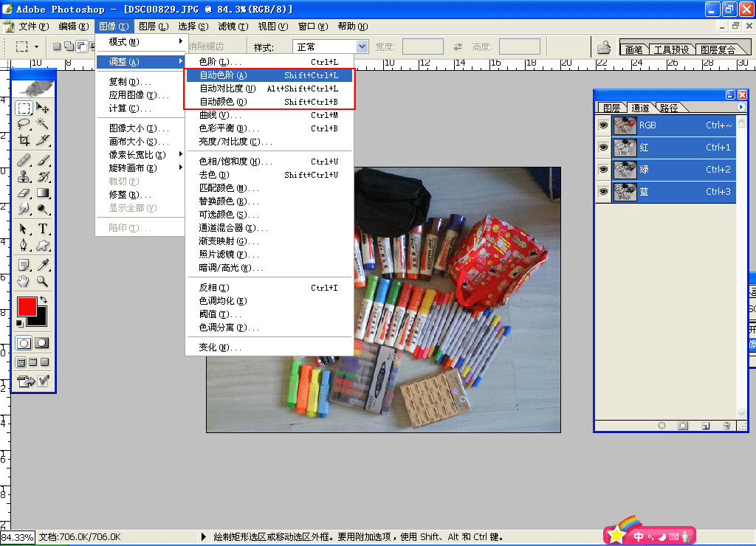
Task: Select the Brush tool
Action: 42,160
